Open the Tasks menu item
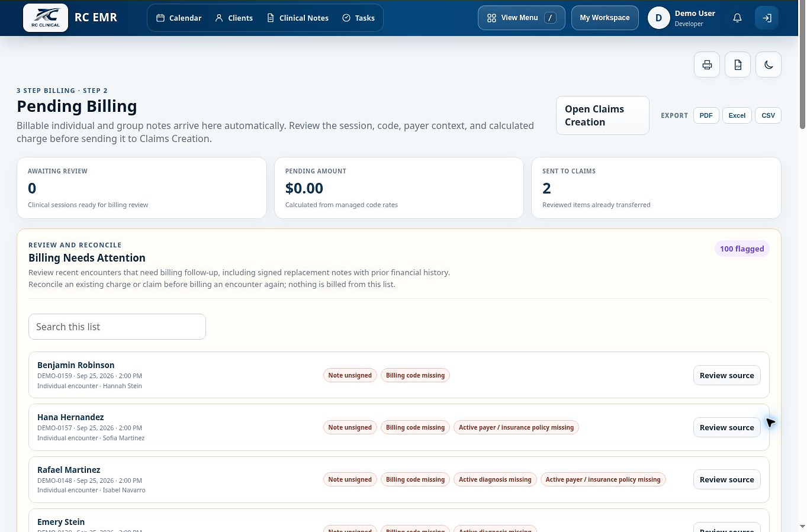The height and width of the screenshot is (532, 807). pos(358,18)
